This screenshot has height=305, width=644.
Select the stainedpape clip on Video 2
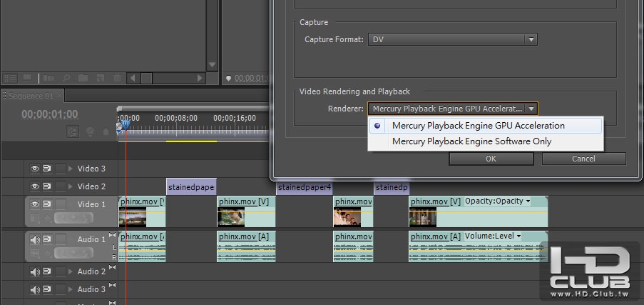point(191,188)
